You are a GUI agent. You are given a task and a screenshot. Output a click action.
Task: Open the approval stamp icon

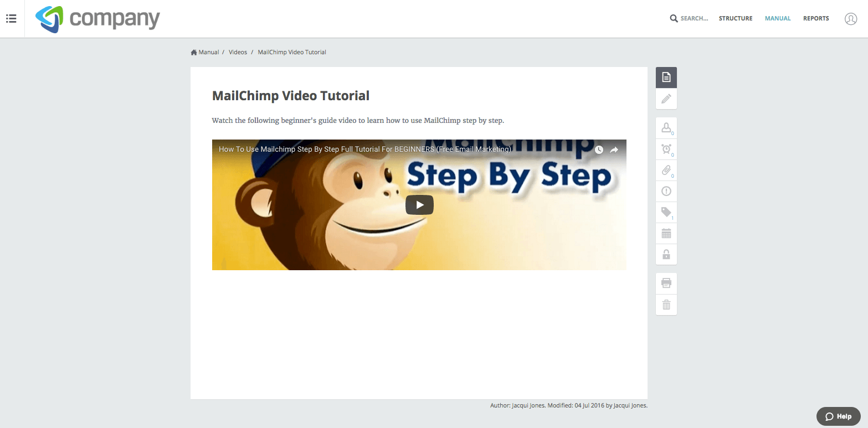click(x=666, y=128)
